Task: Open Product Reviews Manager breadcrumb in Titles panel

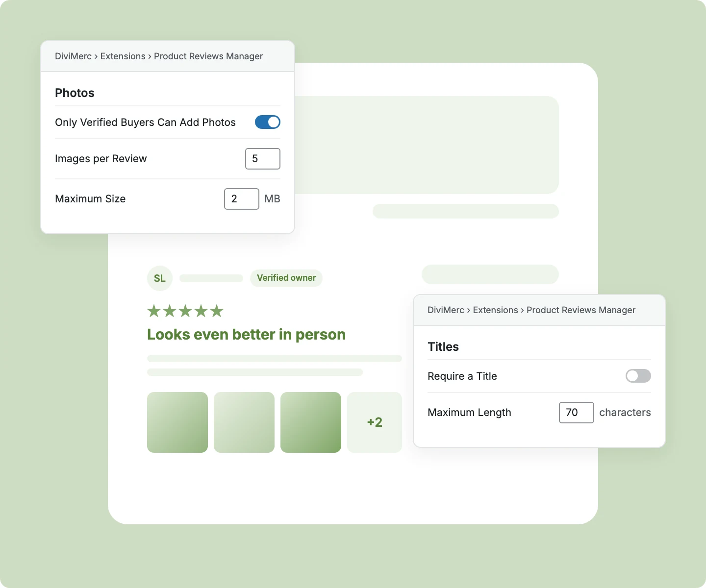Action: [x=581, y=310]
